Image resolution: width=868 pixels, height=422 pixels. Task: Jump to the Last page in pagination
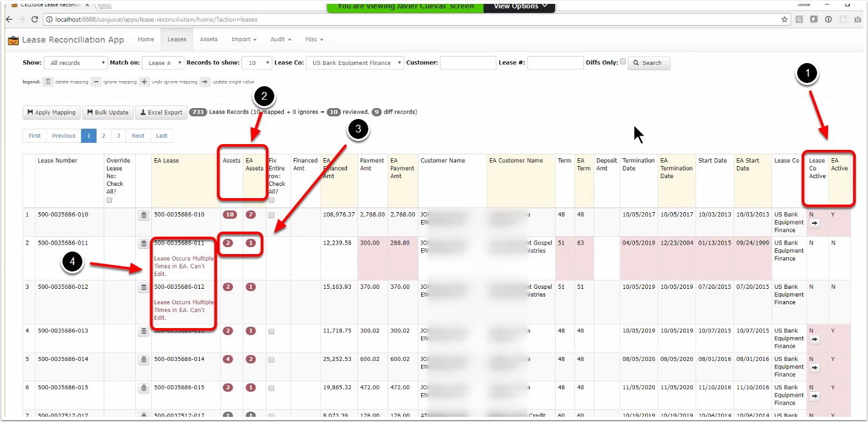pyautogui.click(x=162, y=136)
